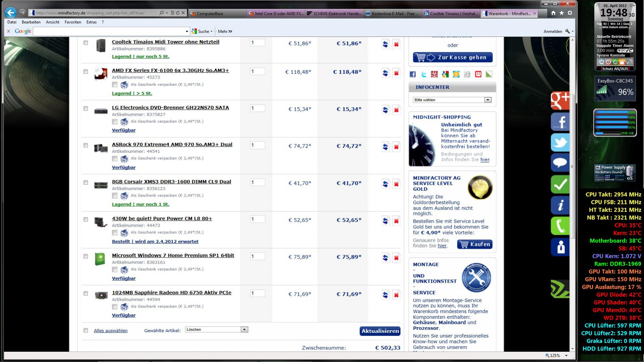
Task: Expand Infocenter 'Bitte wählen' dropdown
Action: [452, 100]
